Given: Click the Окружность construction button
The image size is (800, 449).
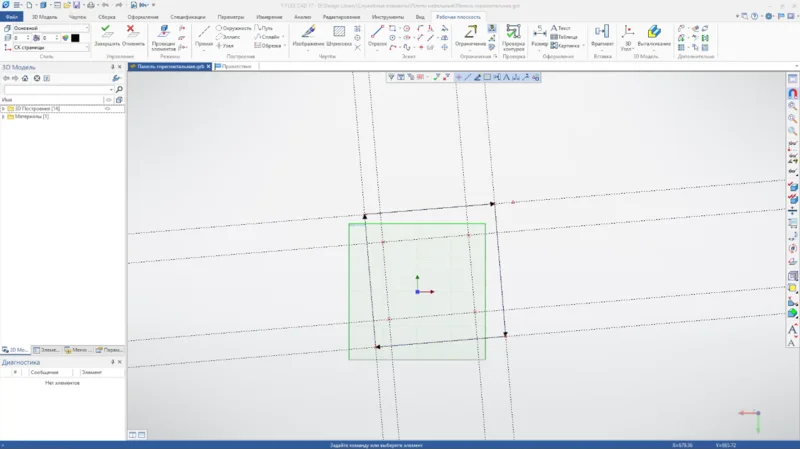Looking at the screenshot, I should click(234, 28).
